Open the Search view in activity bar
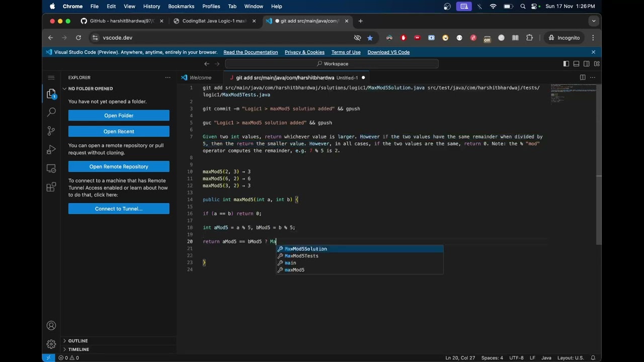Viewport: 644px width, 362px height. coord(51,112)
